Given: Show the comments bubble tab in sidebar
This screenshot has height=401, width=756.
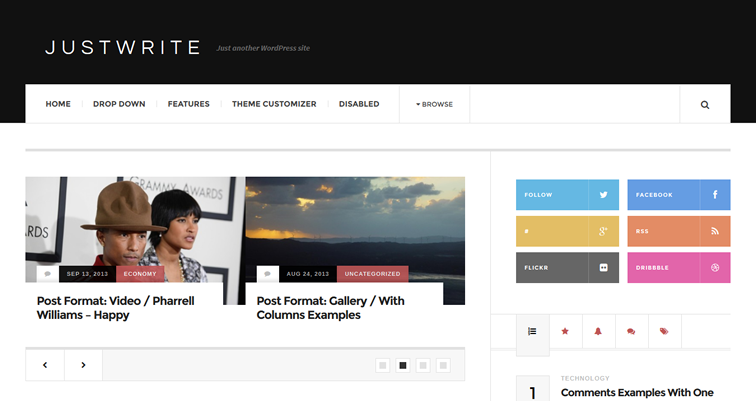Looking at the screenshot, I should coord(631,330).
